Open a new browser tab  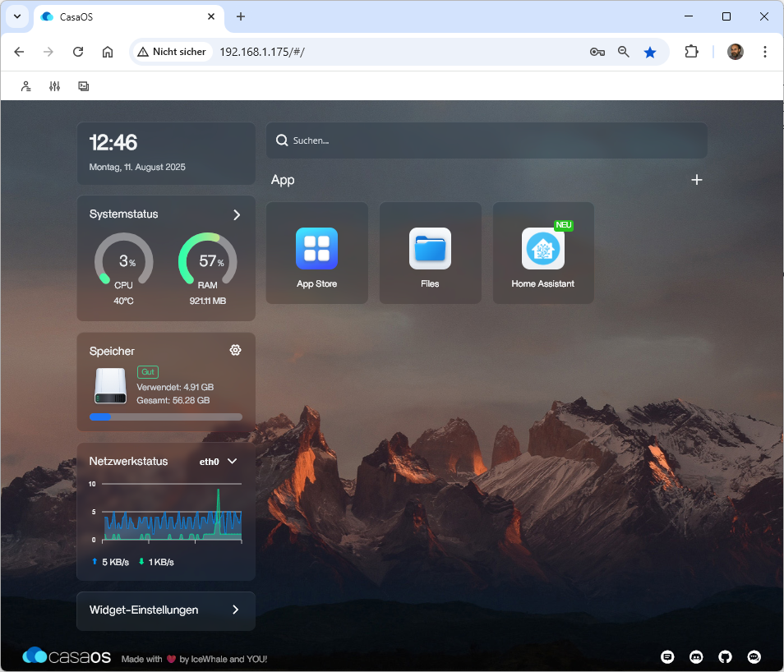click(x=241, y=16)
